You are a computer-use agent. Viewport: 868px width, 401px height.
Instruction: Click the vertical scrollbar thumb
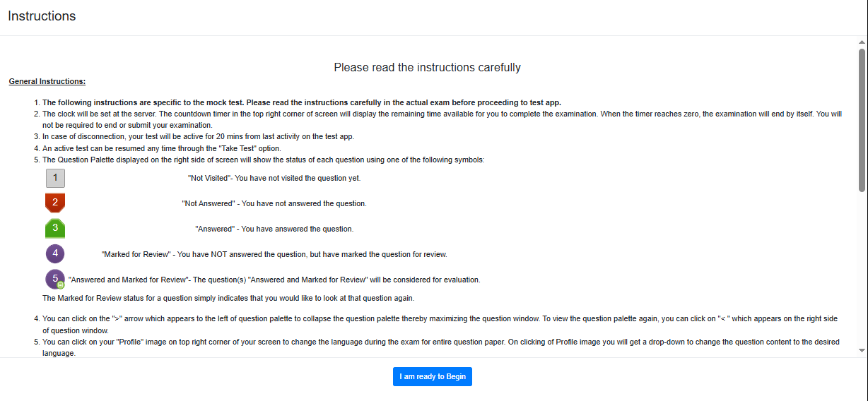[x=862, y=119]
